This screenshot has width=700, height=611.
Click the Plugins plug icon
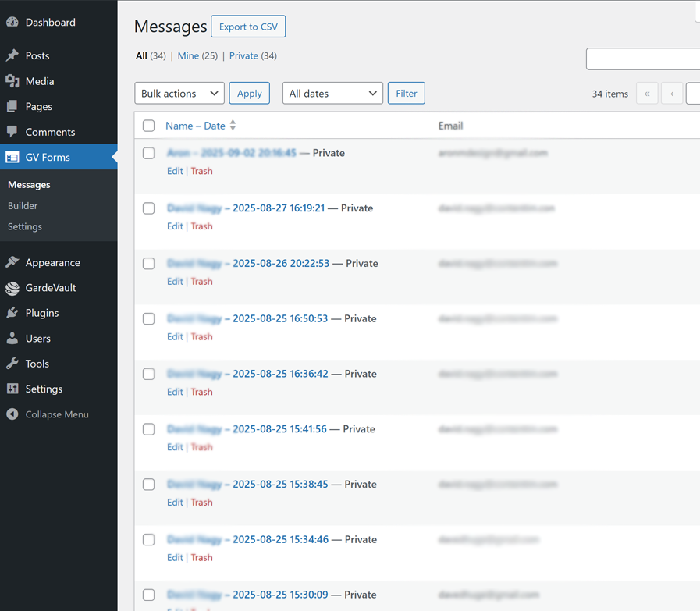(12, 313)
